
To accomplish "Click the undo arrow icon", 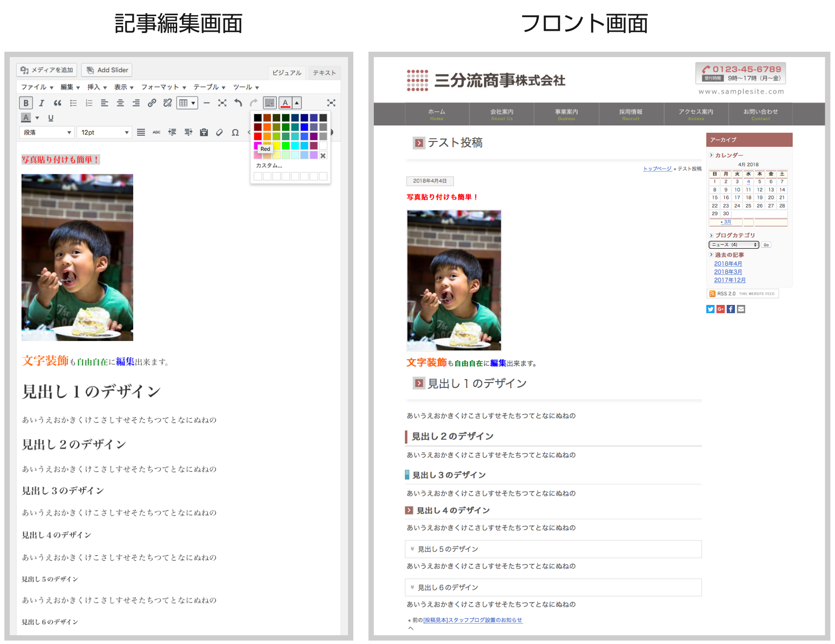I will click(x=238, y=103).
